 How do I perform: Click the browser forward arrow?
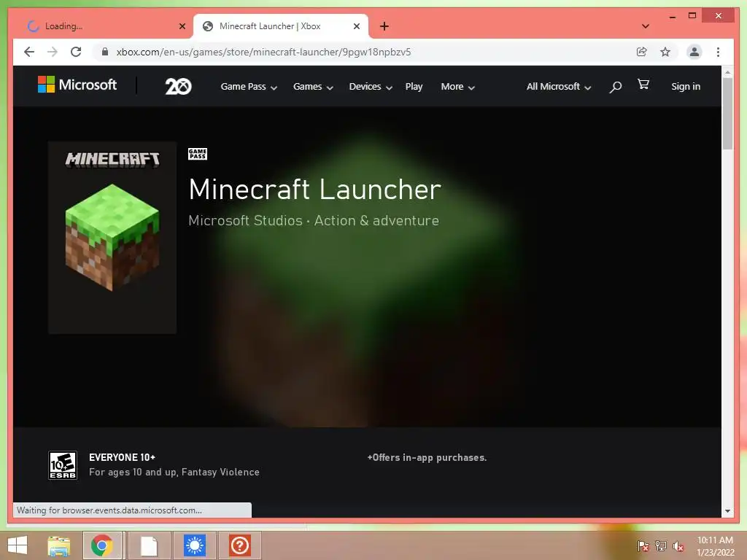(53, 52)
